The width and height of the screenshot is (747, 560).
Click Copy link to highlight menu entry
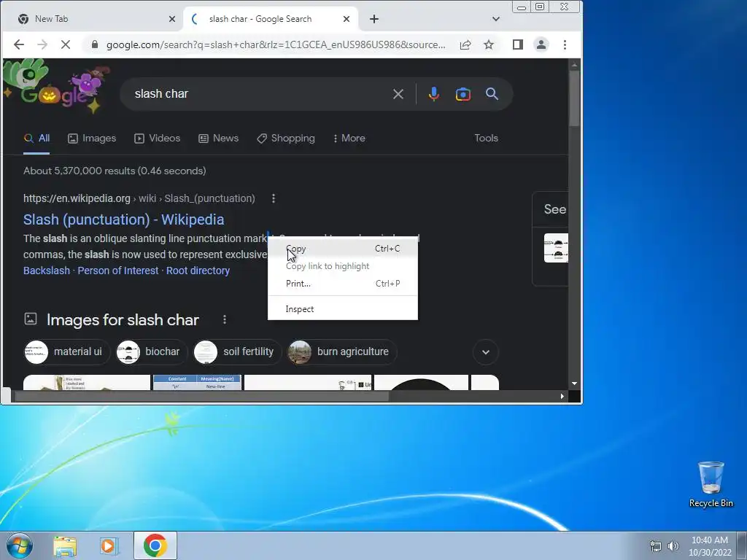coord(343,266)
